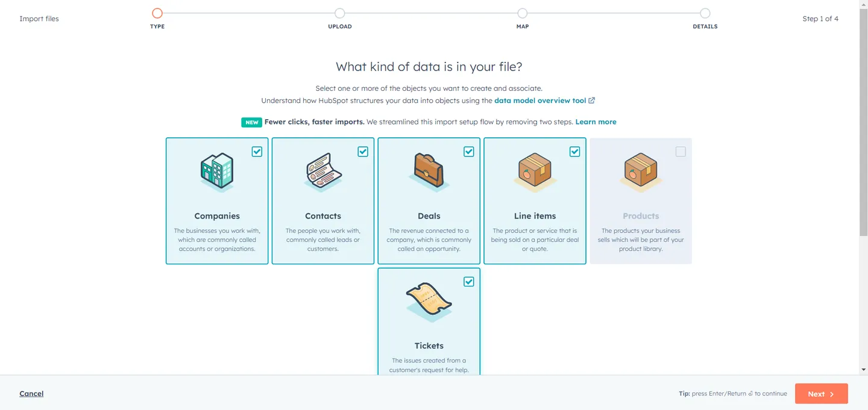The width and height of the screenshot is (868, 410).
Task: Jump to the DETAILS step circle
Action: click(705, 13)
